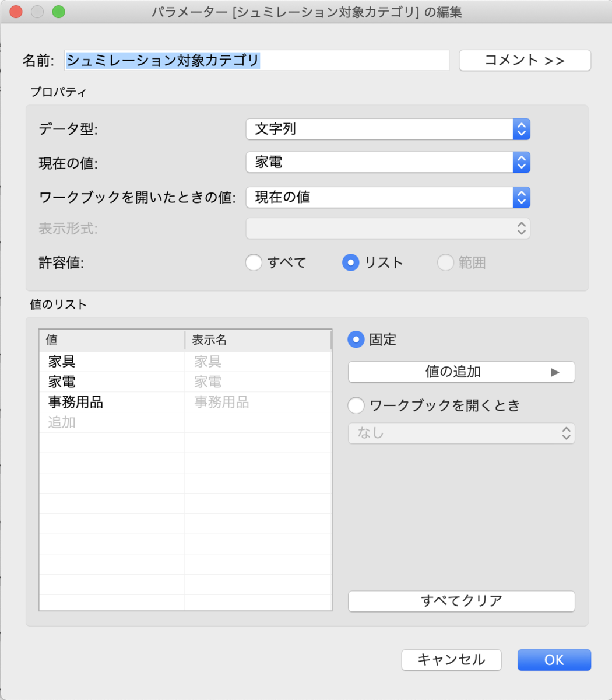Select the 事務用品 value cell
Image resolution: width=612 pixels, height=700 pixels.
pyautogui.click(x=112, y=402)
